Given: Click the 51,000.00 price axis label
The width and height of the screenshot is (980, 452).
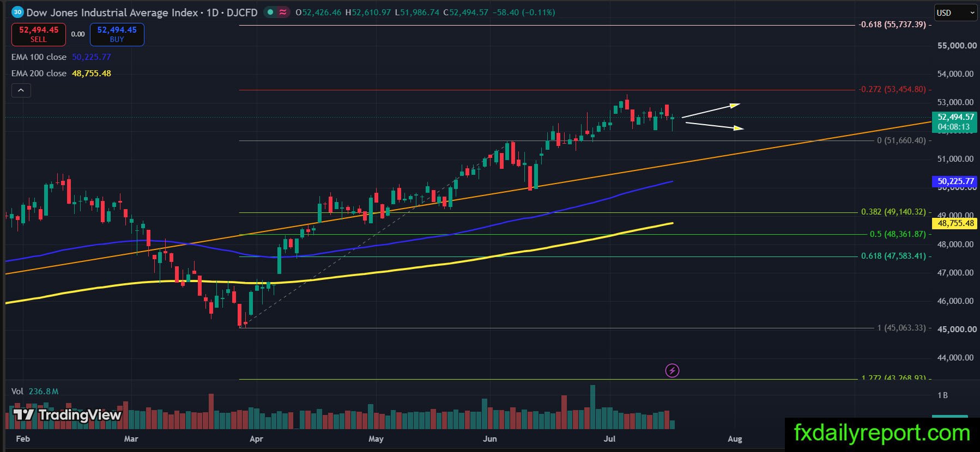Looking at the screenshot, I should [x=957, y=159].
